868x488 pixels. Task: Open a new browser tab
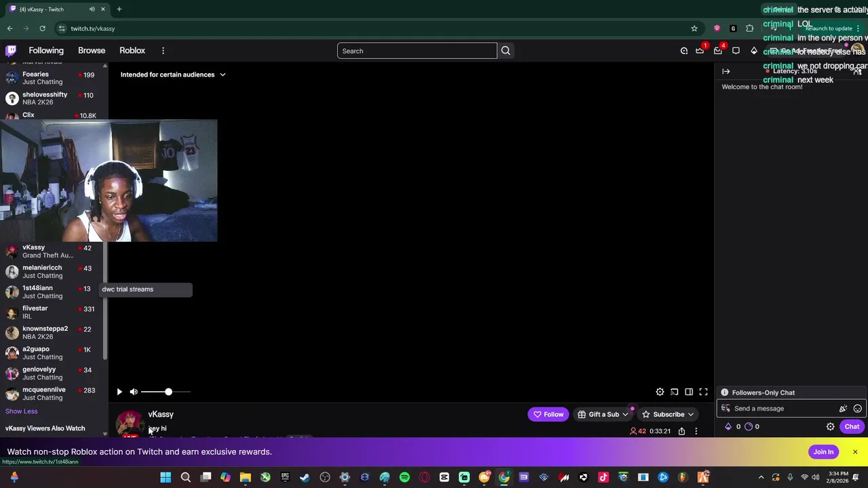(x=119, y=9)
